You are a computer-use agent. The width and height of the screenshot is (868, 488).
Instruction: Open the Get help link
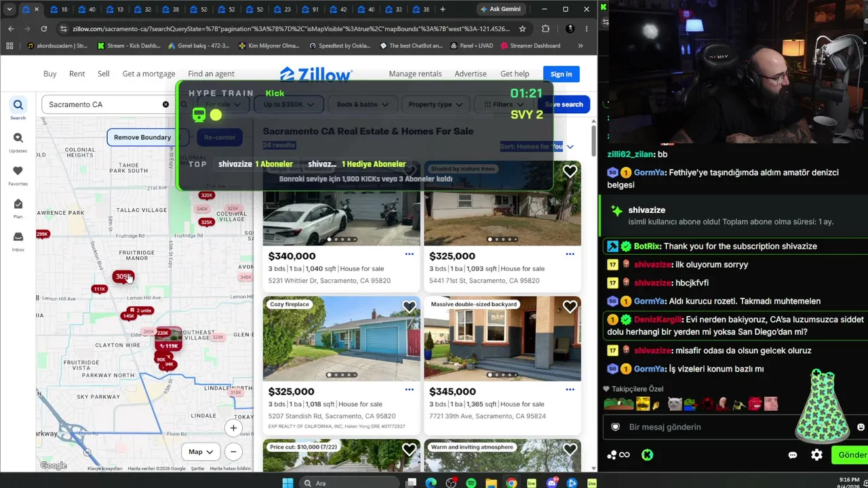pyautogui.click(x=515, y=74)
